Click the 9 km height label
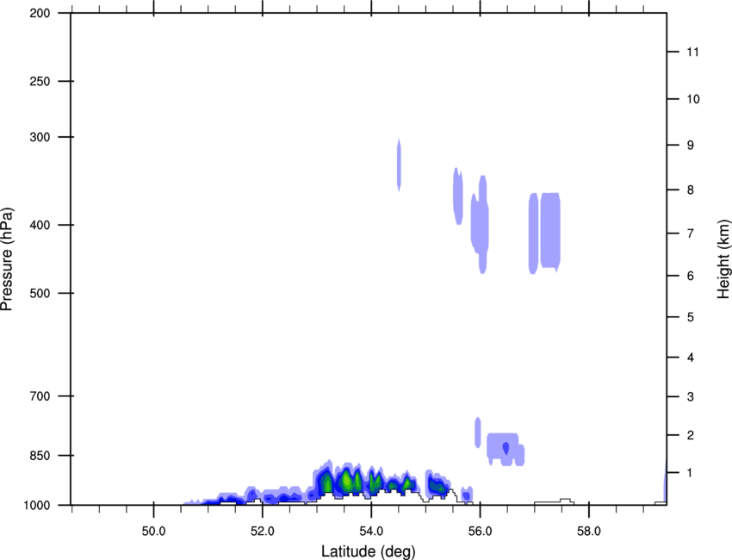The width and height of the screenshot is (732, 560). pos(691,146)
